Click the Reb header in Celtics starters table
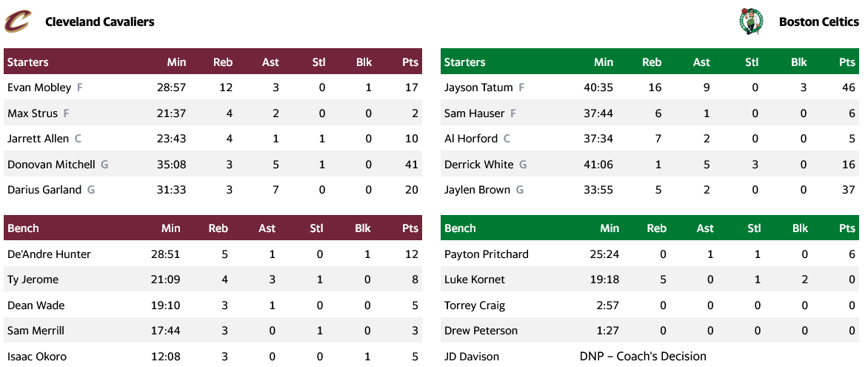868x367 pixels. [652, 62]
